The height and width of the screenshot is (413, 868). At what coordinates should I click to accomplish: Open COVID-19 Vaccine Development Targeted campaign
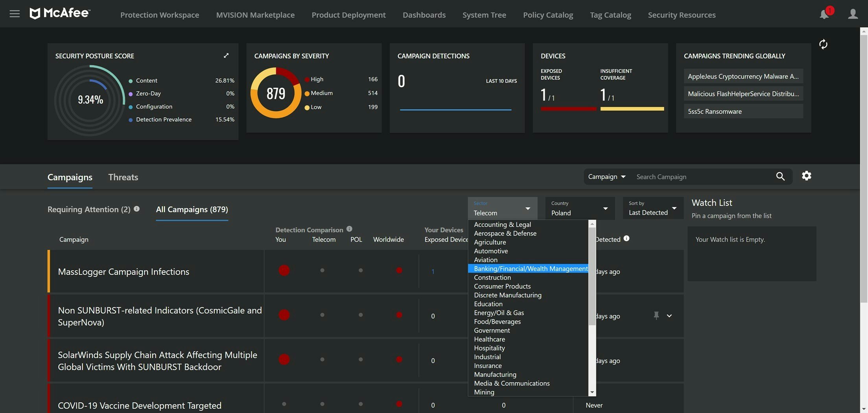pos(140,406)
